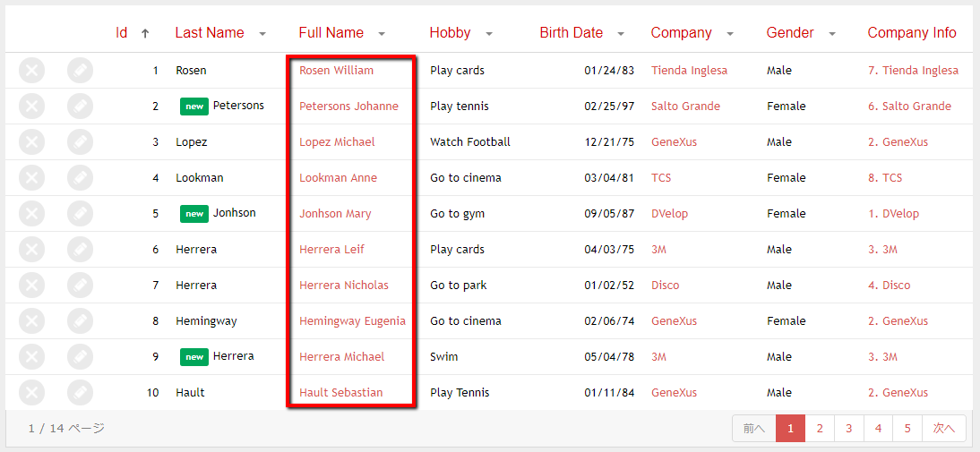Click the new badge beside Petersons
Image resolution: width=980 pixels, height=452 pixels.
[194, 107]
